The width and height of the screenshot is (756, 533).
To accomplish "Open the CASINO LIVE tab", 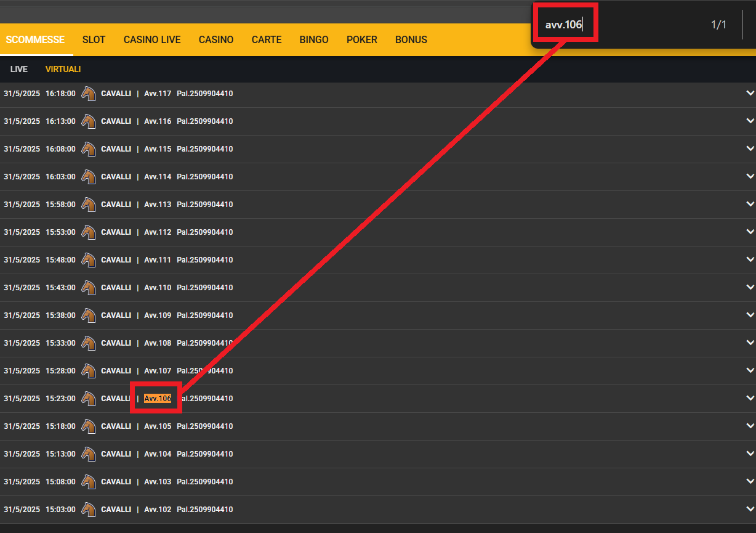I will click(x=152, y=39).
